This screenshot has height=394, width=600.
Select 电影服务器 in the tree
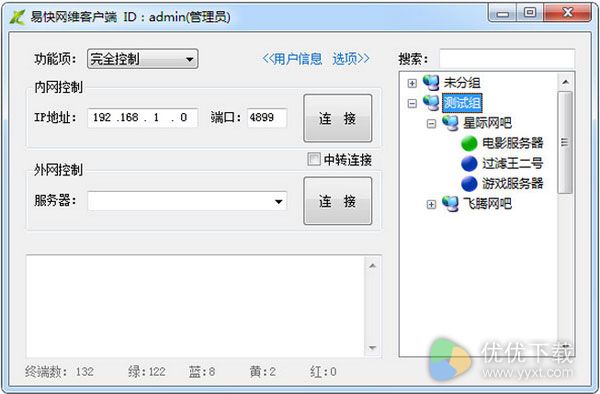(x=513, y=143)
